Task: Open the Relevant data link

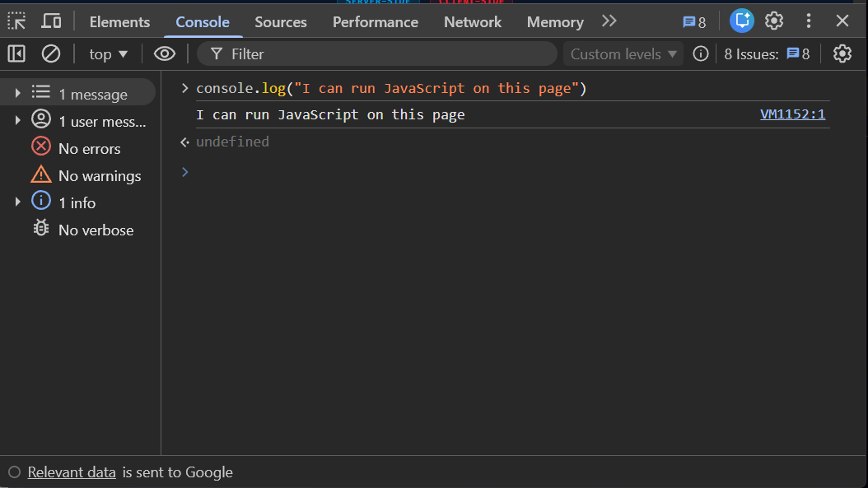Action: pos(72,472)
